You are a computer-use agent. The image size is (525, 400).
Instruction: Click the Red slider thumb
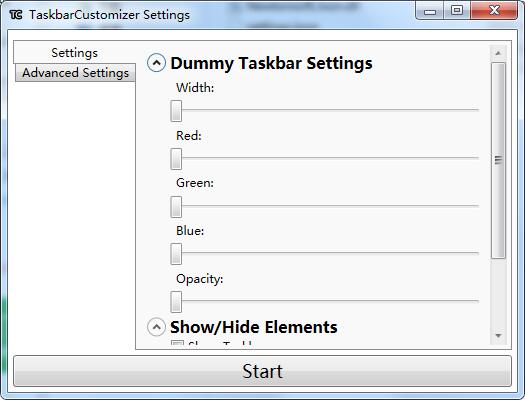[x=176, y=159]
